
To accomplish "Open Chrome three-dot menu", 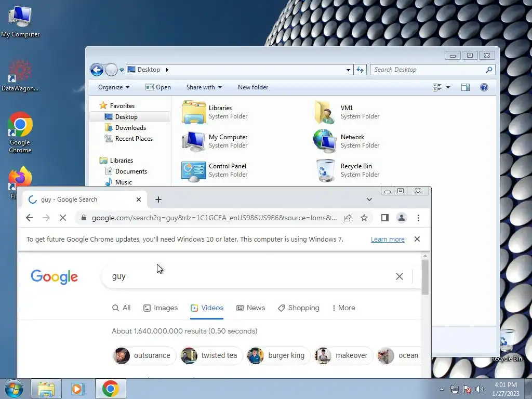I will [x=418, y=218].
